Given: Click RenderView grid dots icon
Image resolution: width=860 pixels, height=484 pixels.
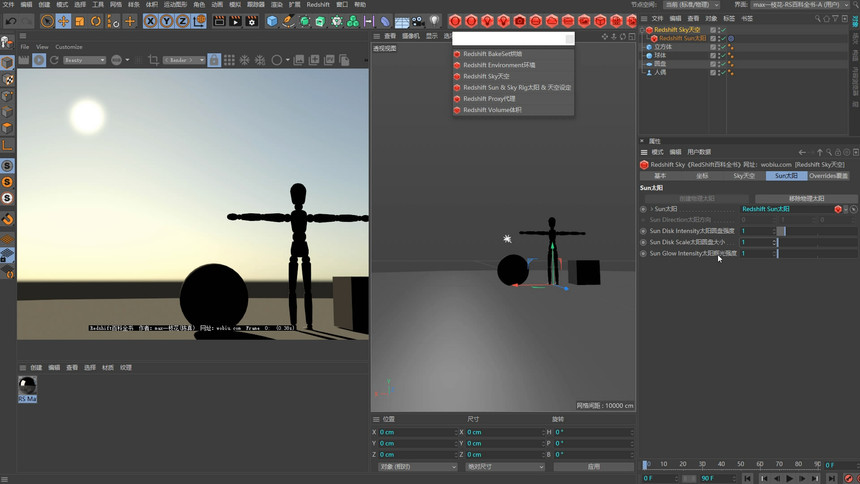Looking at the screenshot, I should 229,60.
